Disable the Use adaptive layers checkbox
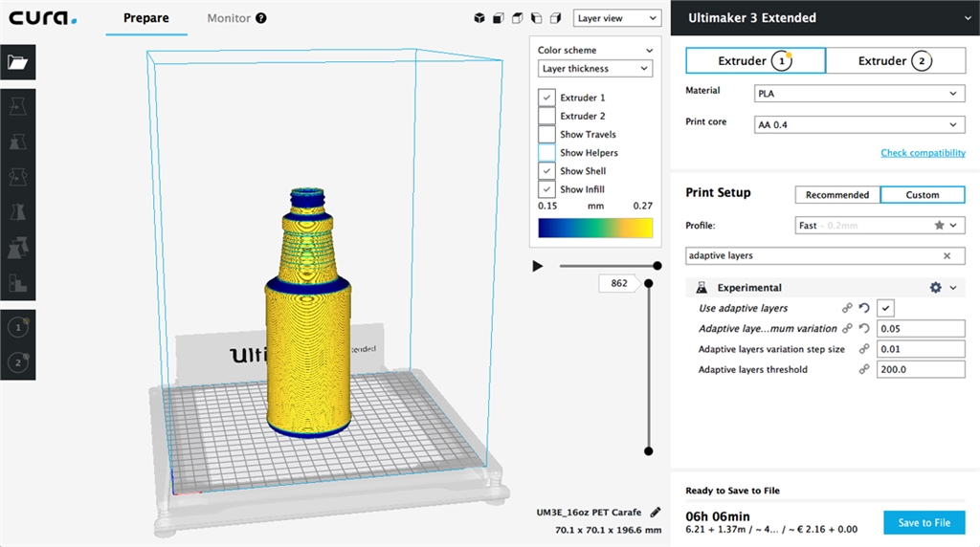This screenshot has height=547, width=980. click(x=886, y=308)
